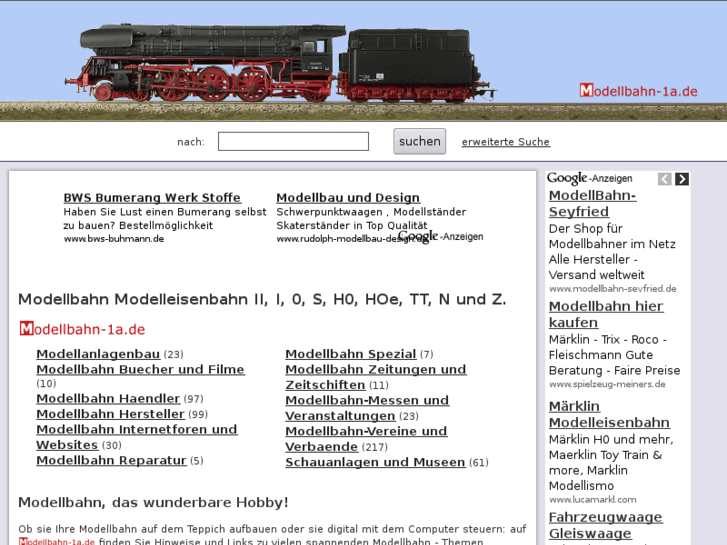Visit www.lucamarkl.com URL text
The height and width of the screenshot is (545, 727).
coord(593,500)
